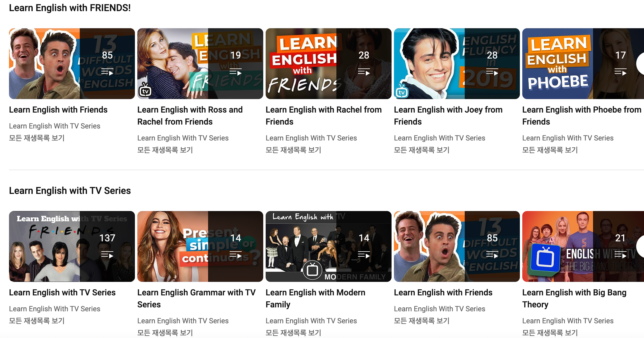Click playlist icon on Ross and Rachel thumbnail
Screen dimensions: 644x338
pyautogui.click(x=235, y=72)
